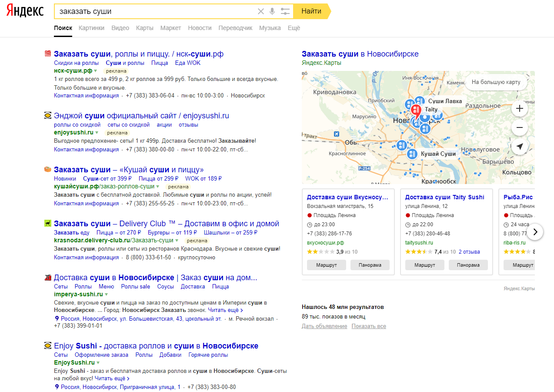
Task: Click the Найти search button
Action: (x=311, y=11)
